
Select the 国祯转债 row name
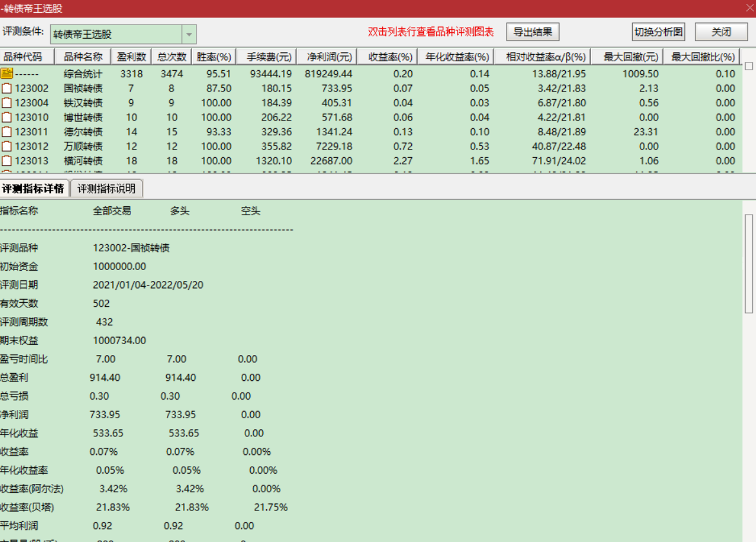click(83, 88)
